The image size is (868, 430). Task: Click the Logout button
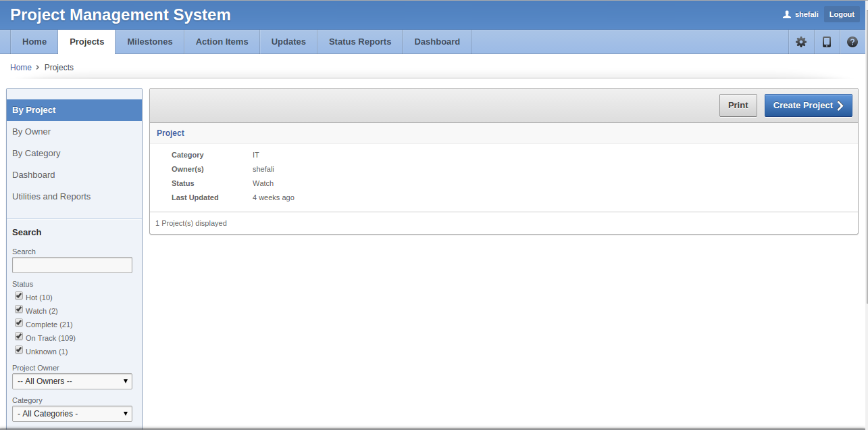coord(842,14)
